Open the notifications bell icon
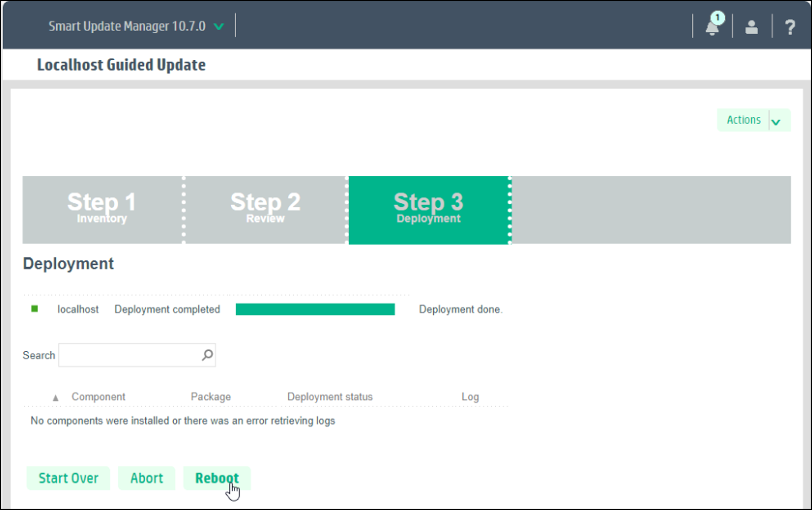Screen dimensions: 812x510 (713, 29)
